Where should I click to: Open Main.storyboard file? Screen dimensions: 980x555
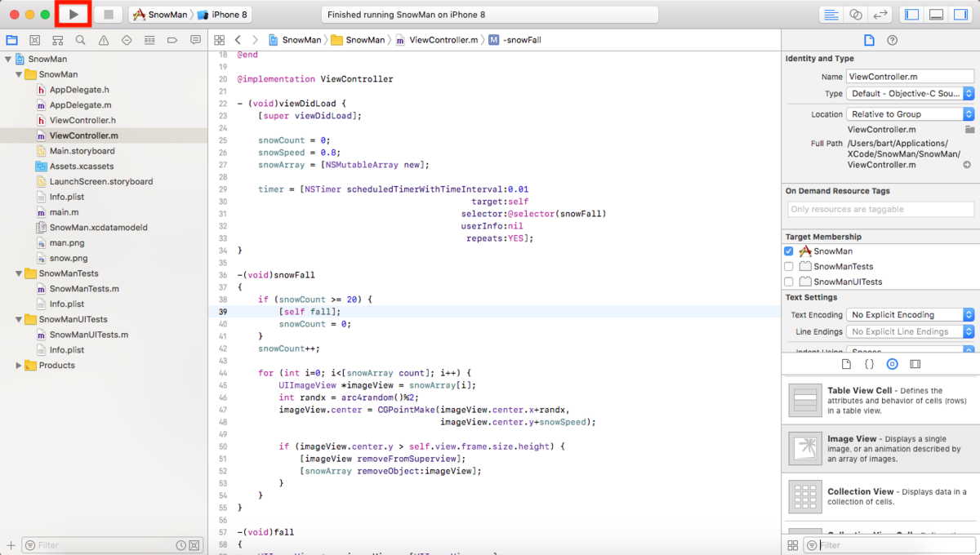tap(82, 151)
